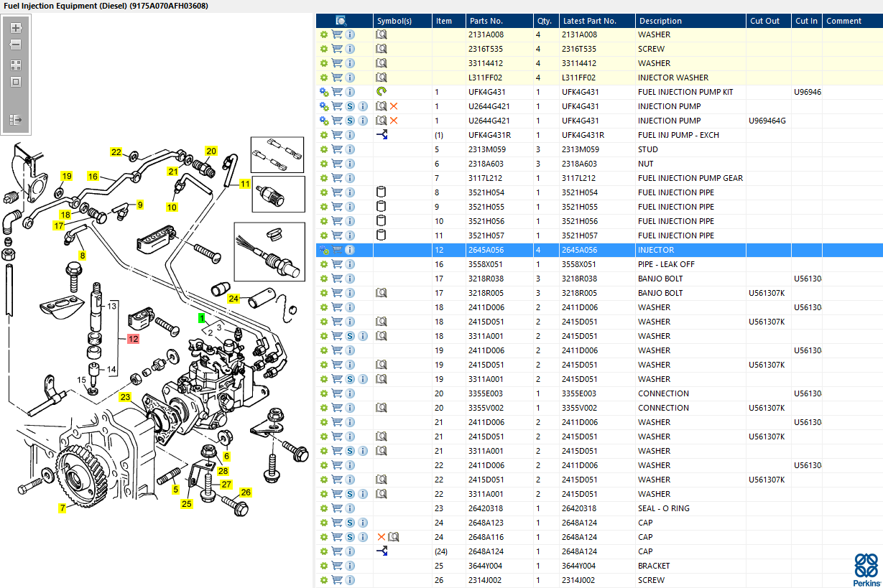This screenshot has width=883, height=588.
Task: Click the Description column header
Action: 691,21
